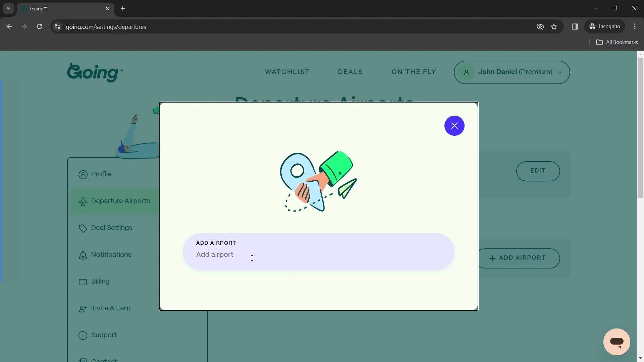The height and width of the screenshot is (362, 644).
Task: Toggle the bookmark star icon
Action: click(x=554, y=26)
